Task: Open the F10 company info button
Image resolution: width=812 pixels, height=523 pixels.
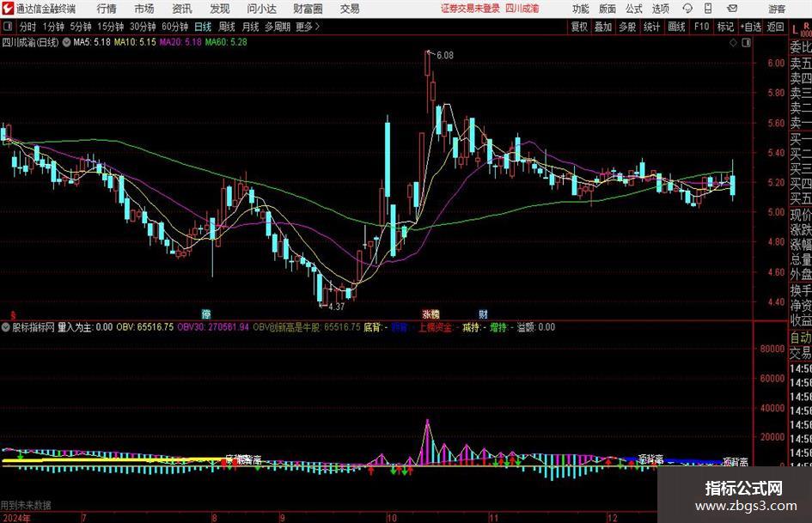Action: [x=701, y=27]
